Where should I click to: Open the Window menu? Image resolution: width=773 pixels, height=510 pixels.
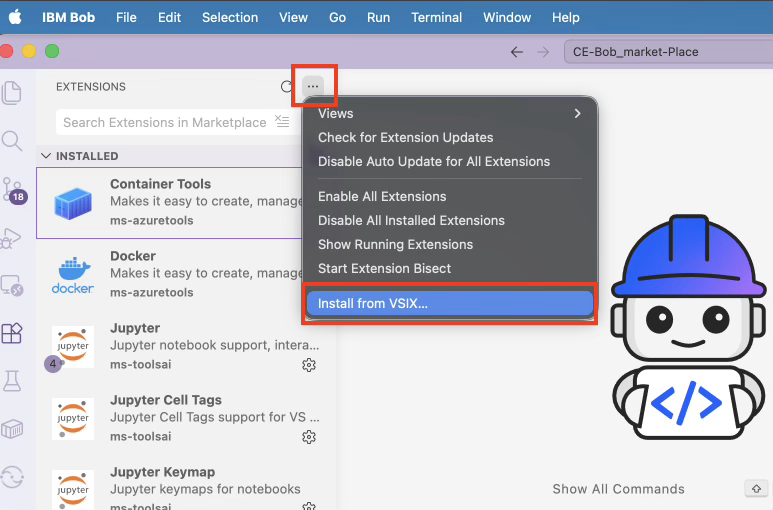(507, 18)
